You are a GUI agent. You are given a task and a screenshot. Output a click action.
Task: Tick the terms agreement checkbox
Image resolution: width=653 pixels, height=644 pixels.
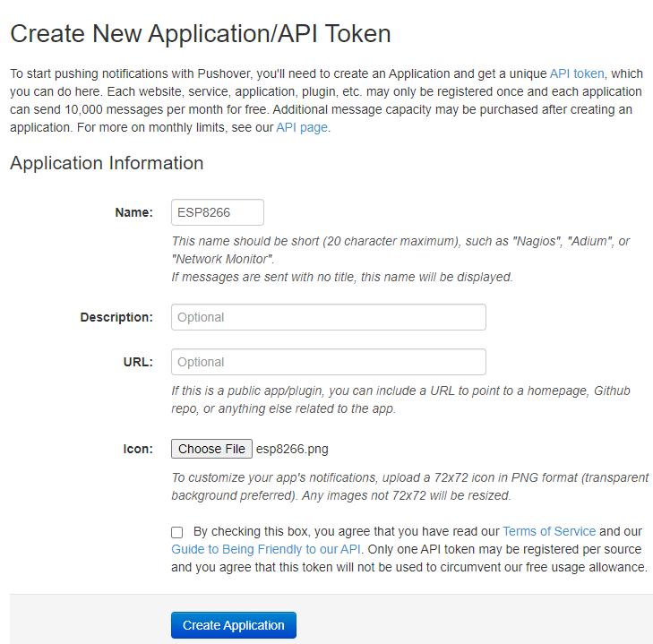click(x=177, y=532)
